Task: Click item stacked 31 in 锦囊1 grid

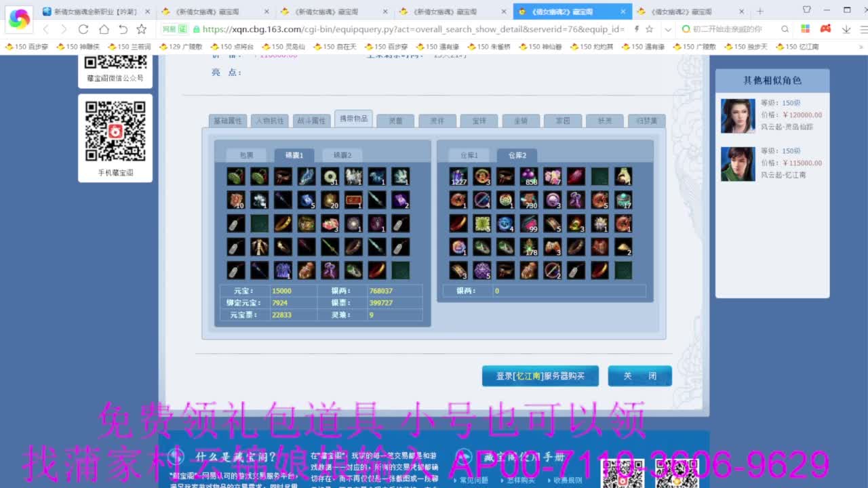Action: (330, 176)
